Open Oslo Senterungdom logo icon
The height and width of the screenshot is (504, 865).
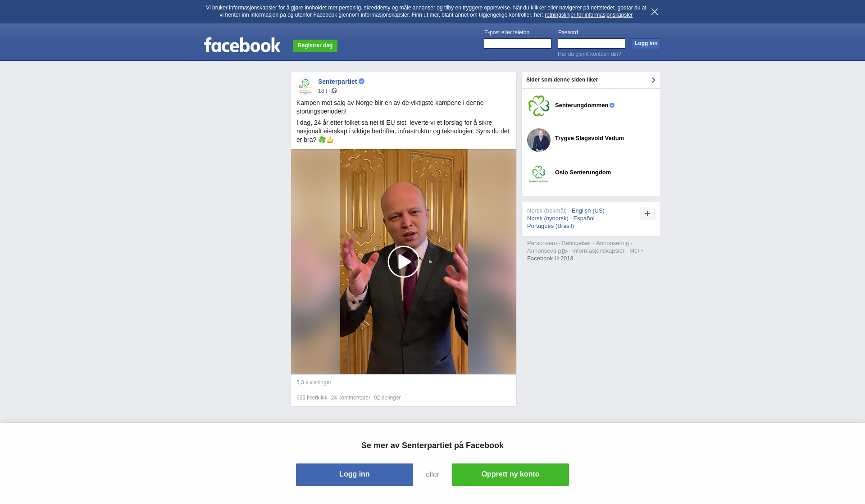[x=539, y=174]
